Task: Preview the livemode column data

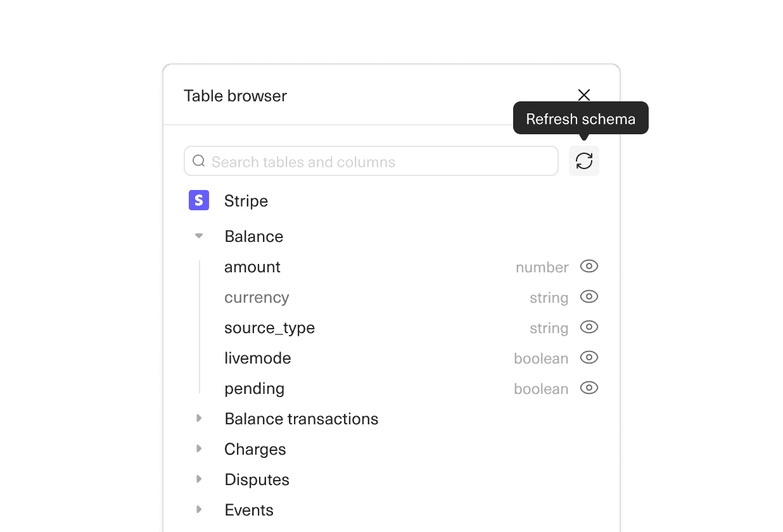Action: tap(589, 358)
